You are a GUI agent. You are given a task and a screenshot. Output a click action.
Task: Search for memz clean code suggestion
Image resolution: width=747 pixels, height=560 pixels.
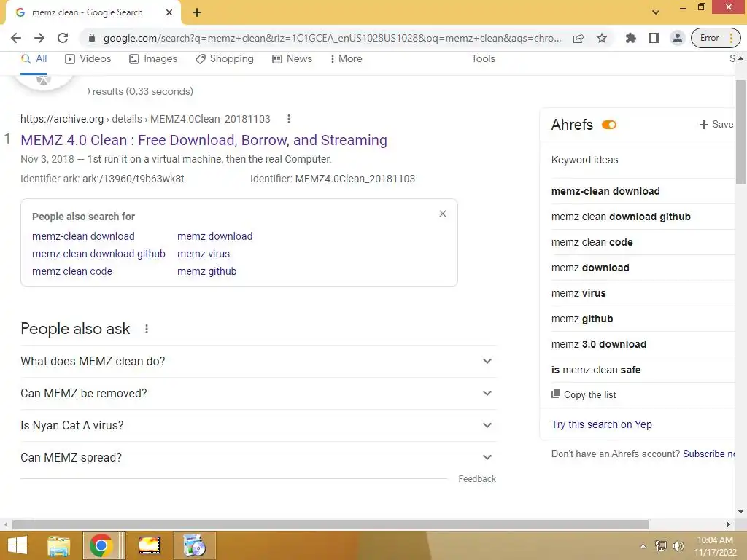click(x=72, y=271)
